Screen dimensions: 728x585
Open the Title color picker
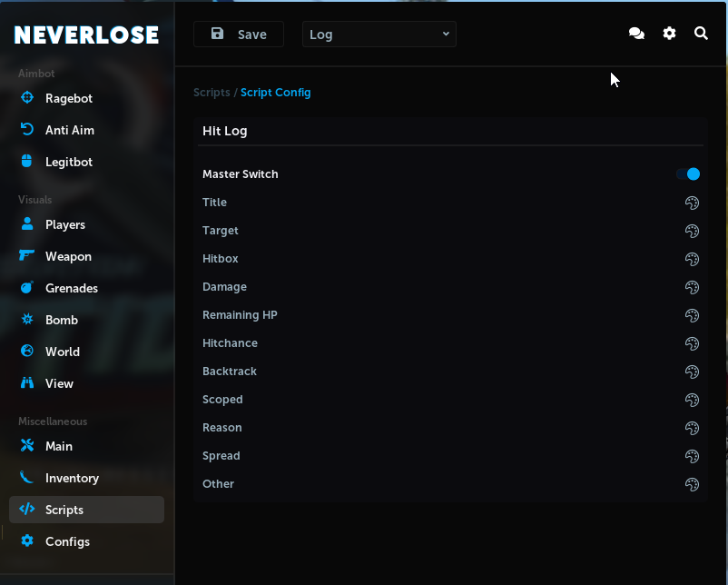[692, 203]
